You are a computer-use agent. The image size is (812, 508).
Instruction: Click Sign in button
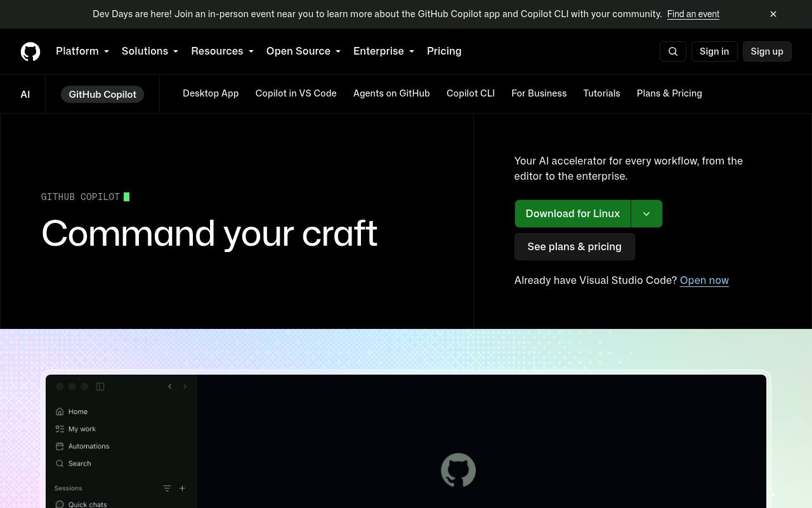714,51
